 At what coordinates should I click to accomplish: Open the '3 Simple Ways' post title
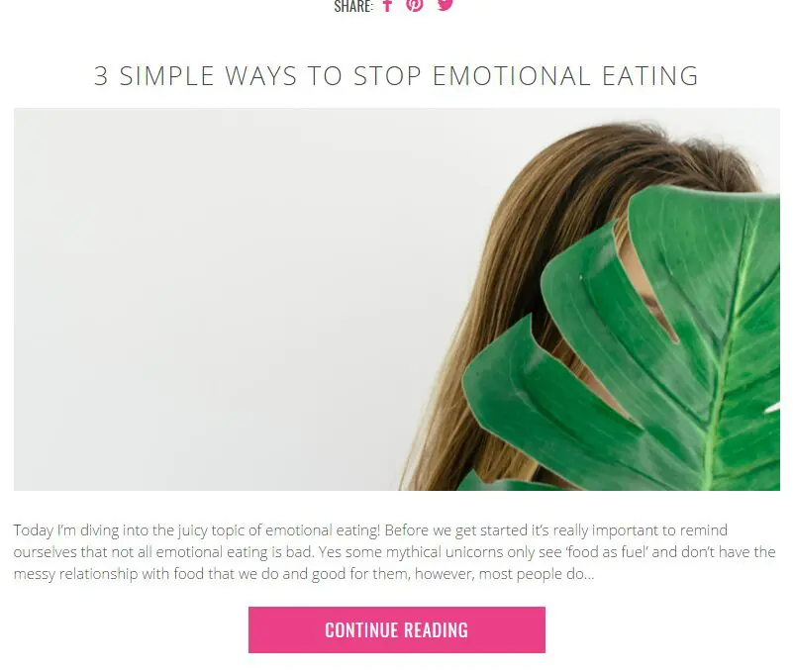396,76
